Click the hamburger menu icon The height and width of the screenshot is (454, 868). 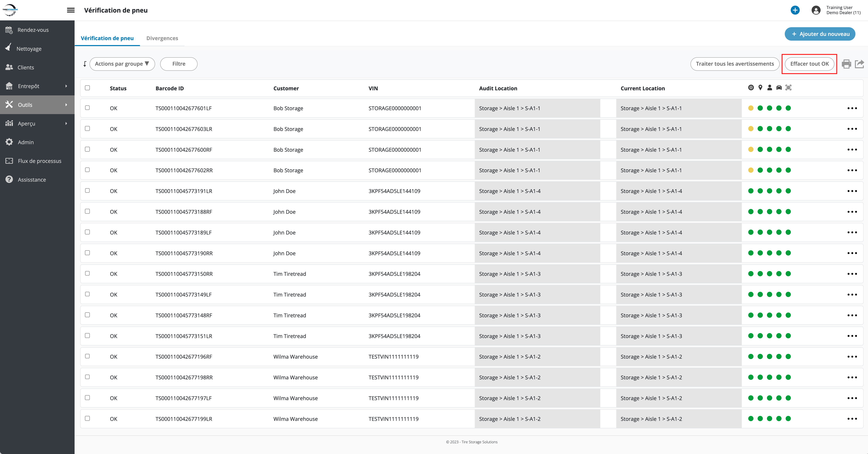pyautogui.click(x=71, y=10)
